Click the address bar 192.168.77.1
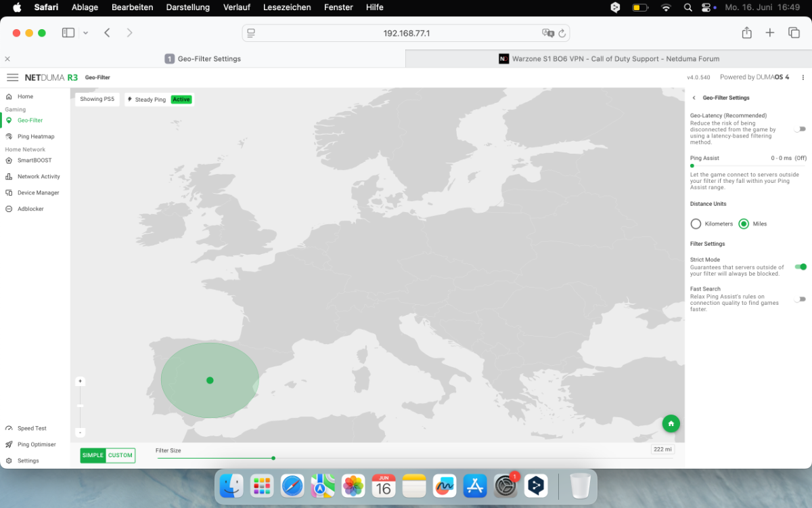Viewport: 812px width, 508px height. click(406, 33)
